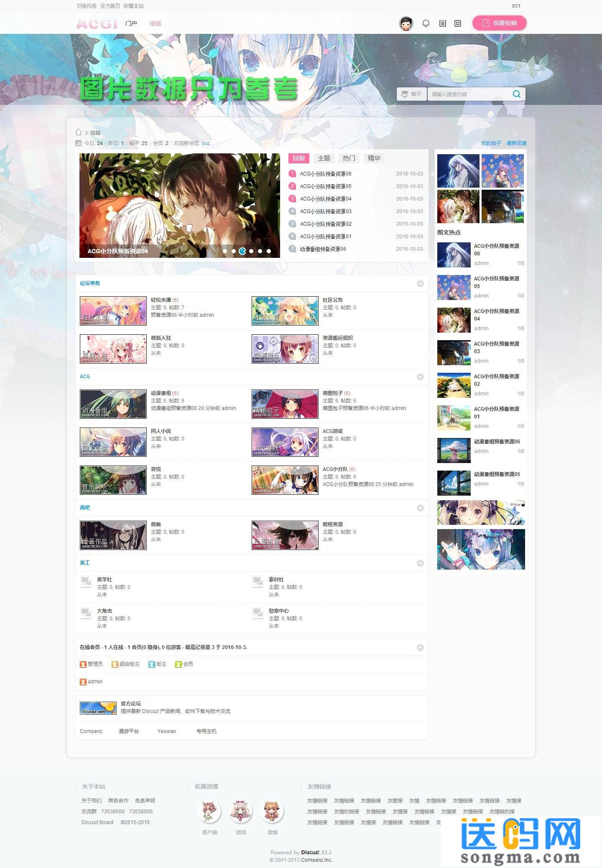Open sidebar post 动漫番组预备资源05
This screenshot has height=868, width=602.
497,474
